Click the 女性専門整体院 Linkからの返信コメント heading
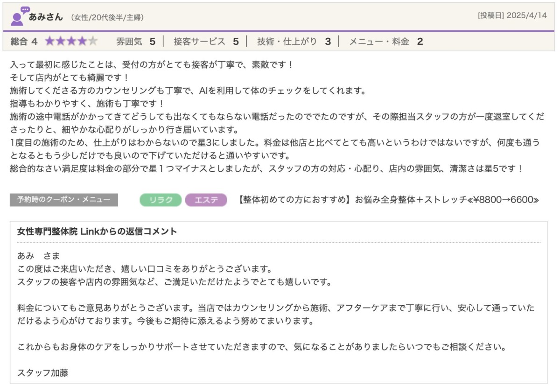This screenshot has width=560, height=392. click(97, 231)
